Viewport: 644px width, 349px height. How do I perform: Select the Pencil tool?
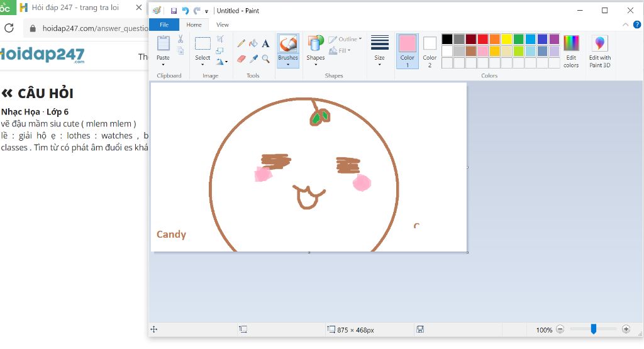pyautogui.click(x=241, y=43)
